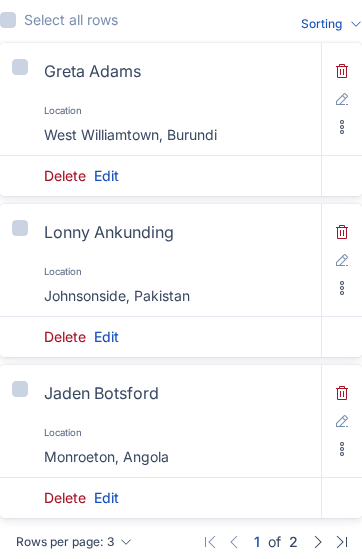
Task: Open three-dot menu for Greta Adams
Action: 342,127
